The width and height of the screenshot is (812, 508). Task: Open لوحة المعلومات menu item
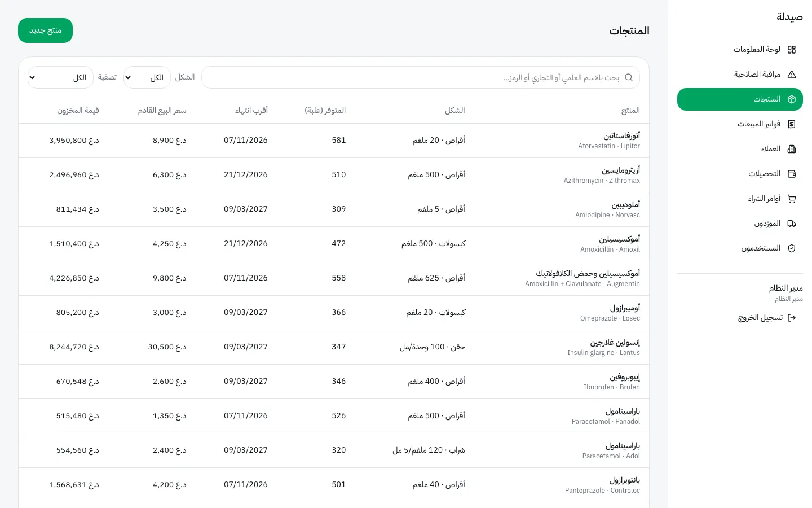pyautogui.click(x=740, y=50)
